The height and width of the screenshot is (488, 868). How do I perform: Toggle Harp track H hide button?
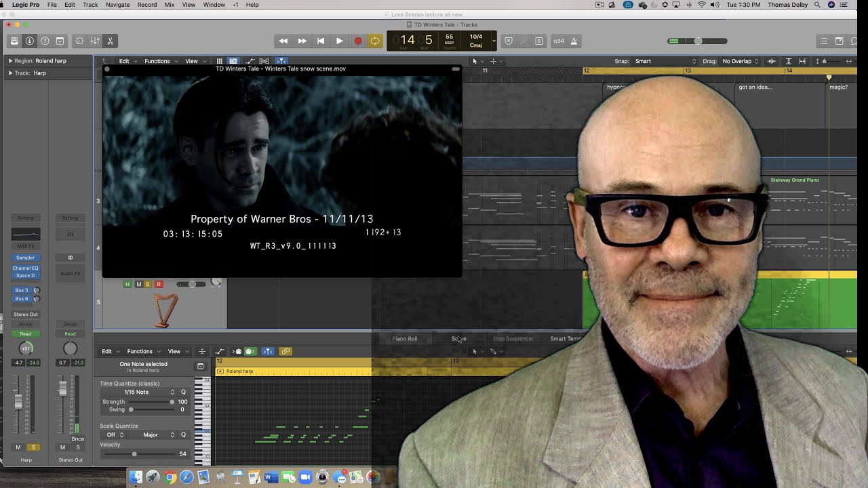pyautogui.click(x=127, y=285)
